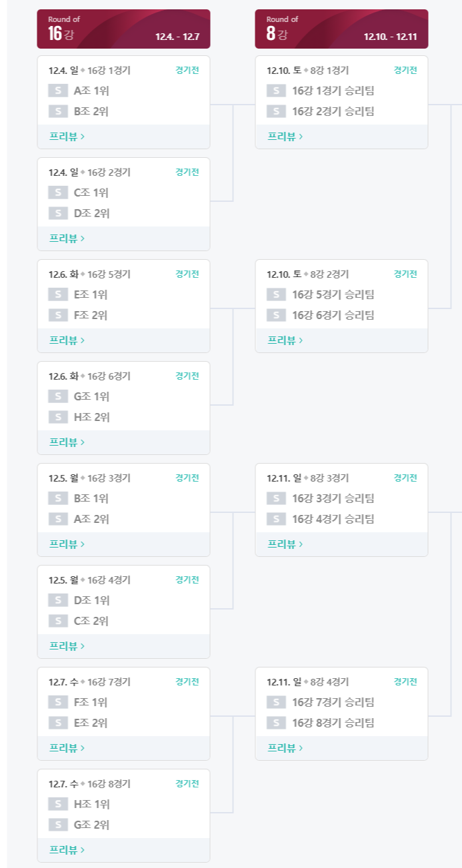Open the 프리뷰 link under 16강 8경기

(x=67, y=850)
